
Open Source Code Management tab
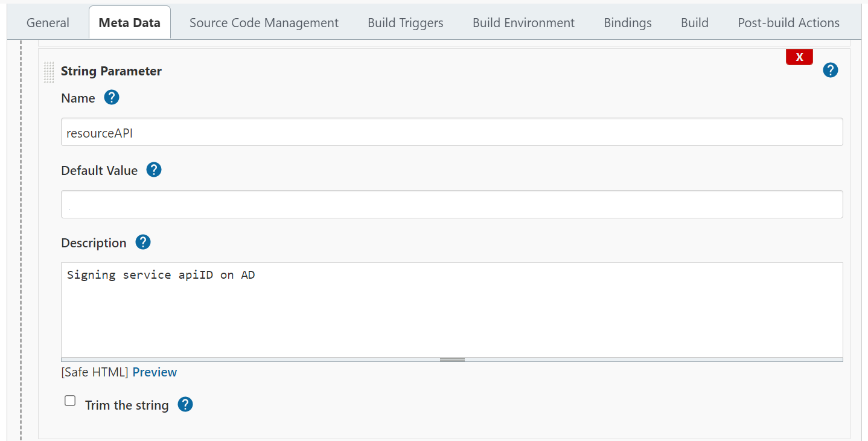coord(264,23)
